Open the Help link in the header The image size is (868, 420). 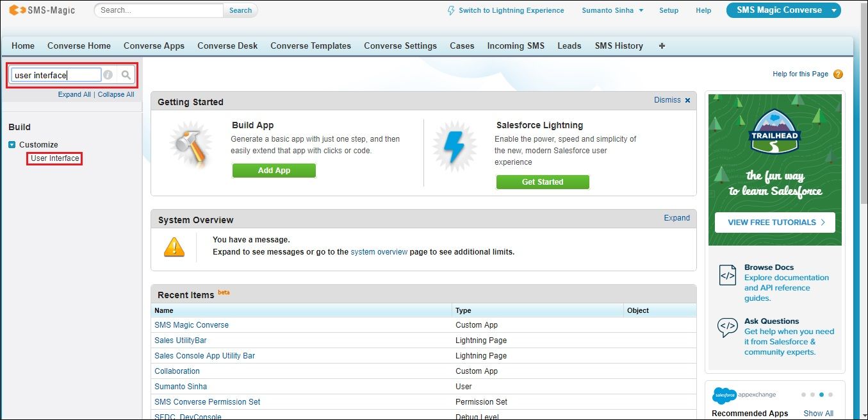tap(703, 10)
